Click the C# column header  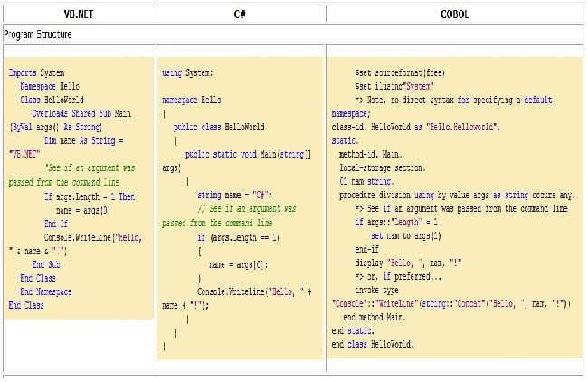(x=241, y=14)
